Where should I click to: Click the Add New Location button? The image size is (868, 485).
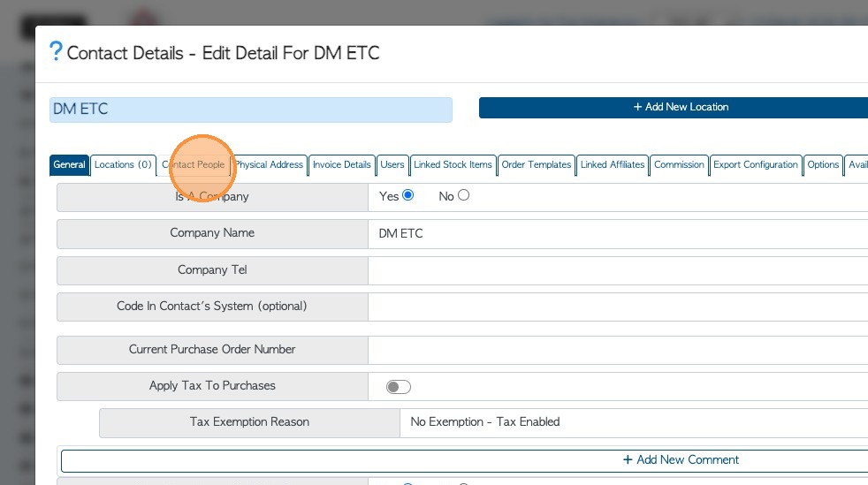pyautogui.click(x=681, y=107)
